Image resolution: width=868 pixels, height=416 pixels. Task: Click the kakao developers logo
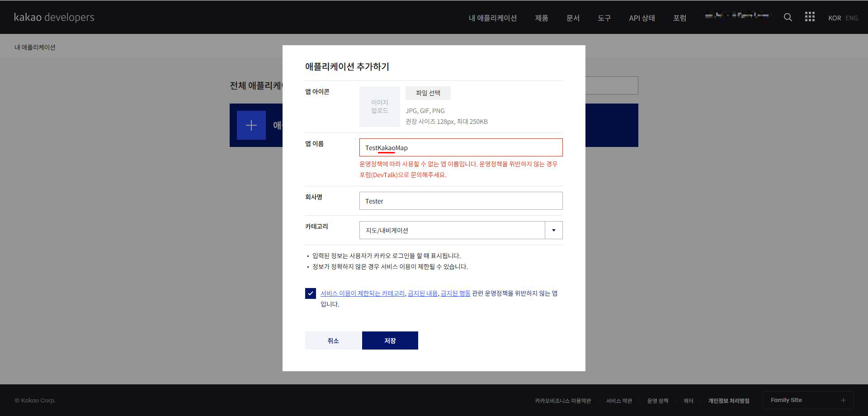coord(54,17)
